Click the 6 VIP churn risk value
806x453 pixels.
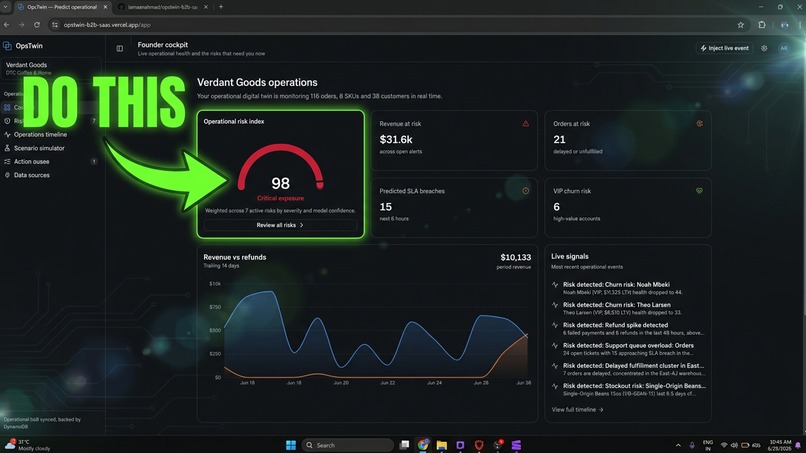point(556,207)
